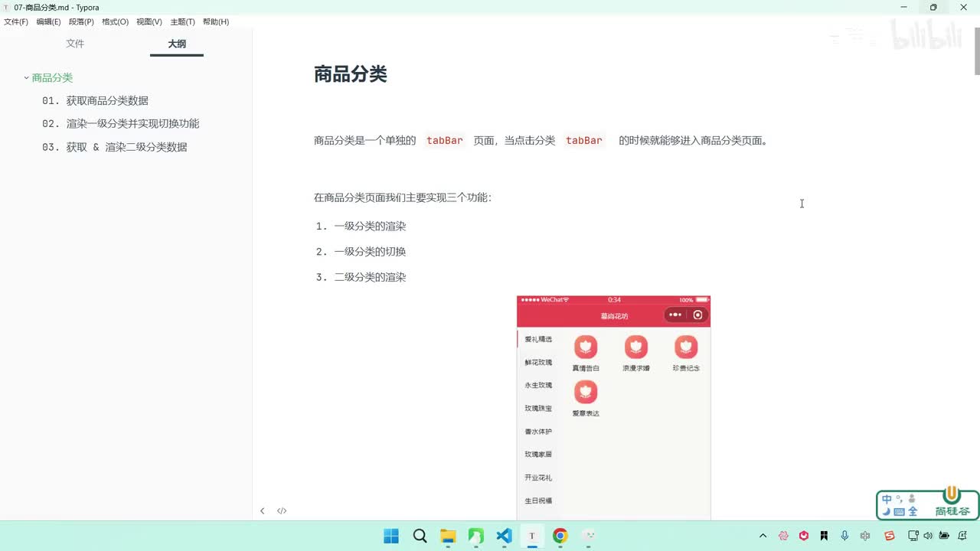Jump to outline heading 商品分类

(52, 77)
